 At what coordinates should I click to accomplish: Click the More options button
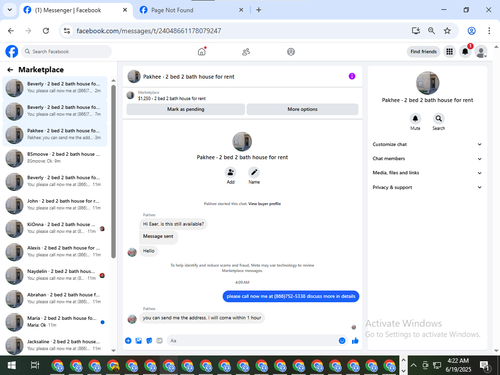tap(302, 109)
